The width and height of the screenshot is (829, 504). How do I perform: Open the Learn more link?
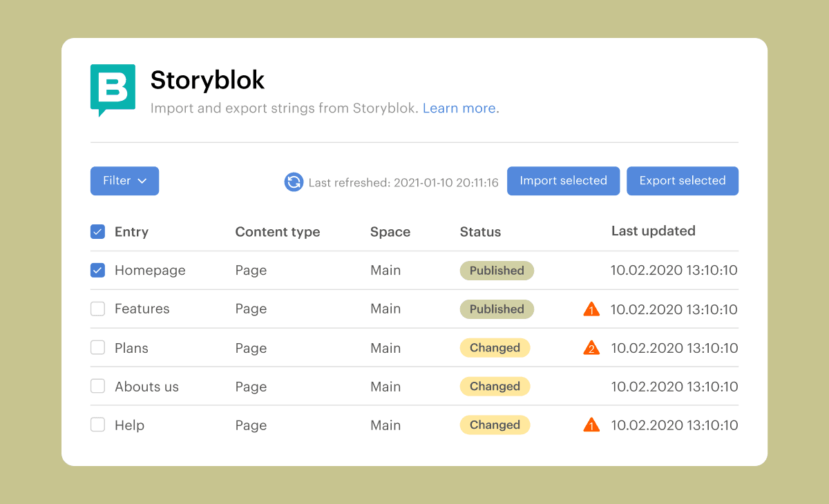459,108
